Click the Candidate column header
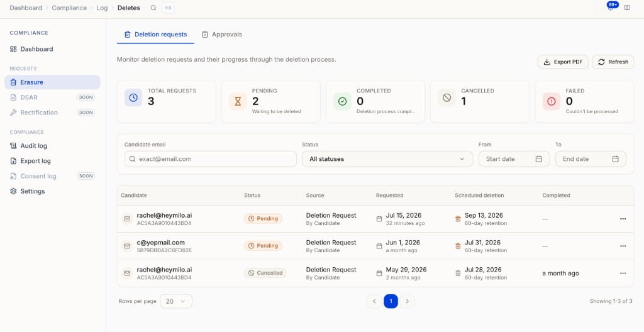This screenshot has height=332, width=644. 133,196
